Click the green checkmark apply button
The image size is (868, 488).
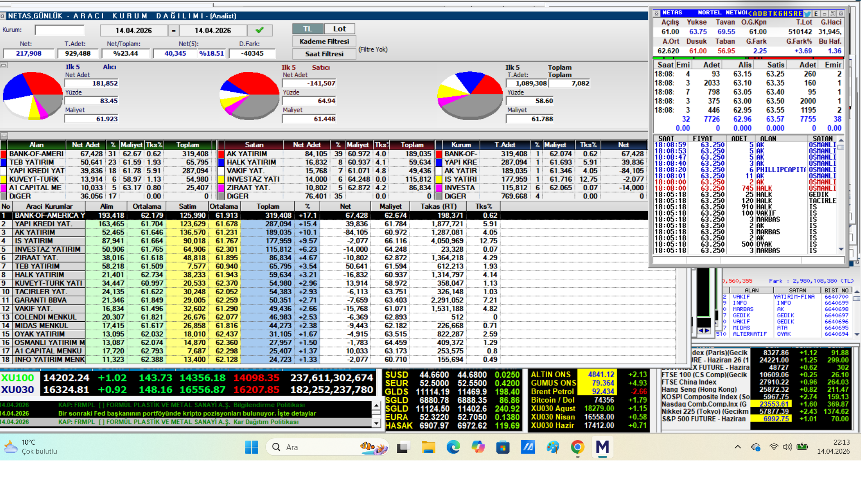coord(259,30)
